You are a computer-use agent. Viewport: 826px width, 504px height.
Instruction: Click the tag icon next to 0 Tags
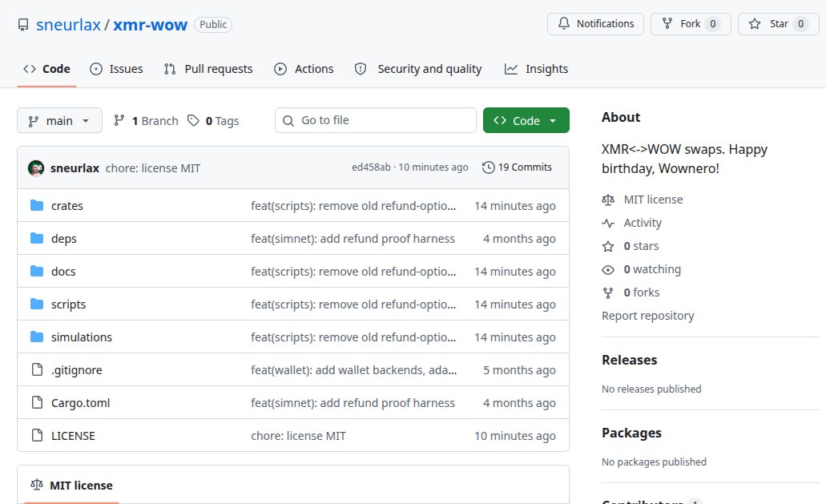[193, 121]
